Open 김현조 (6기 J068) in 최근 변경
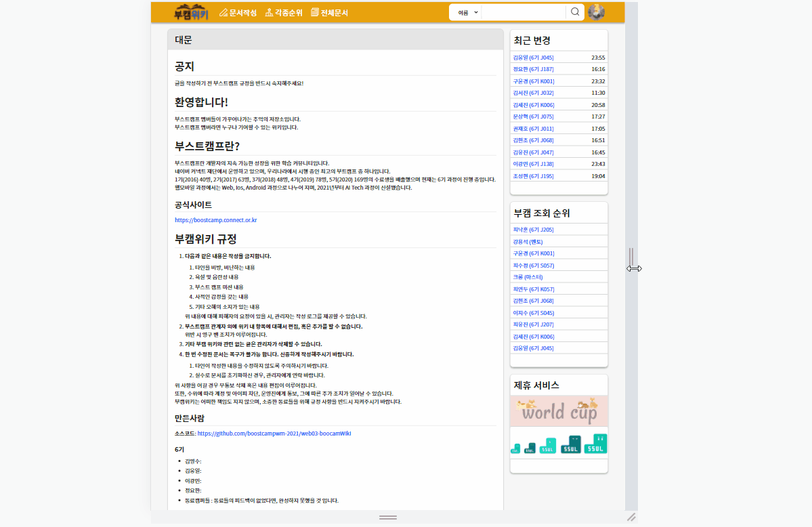 coord(533,140)
